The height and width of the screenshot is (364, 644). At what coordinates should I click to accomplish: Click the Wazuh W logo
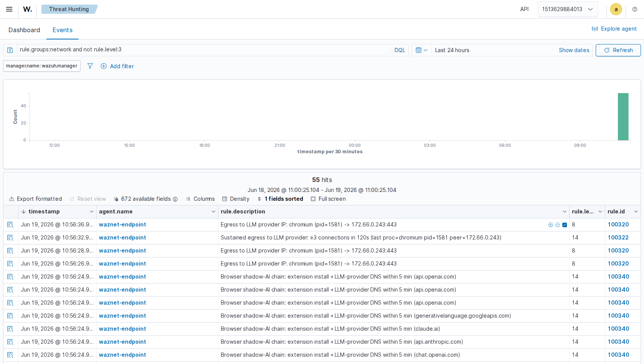[x=28, y=9]
